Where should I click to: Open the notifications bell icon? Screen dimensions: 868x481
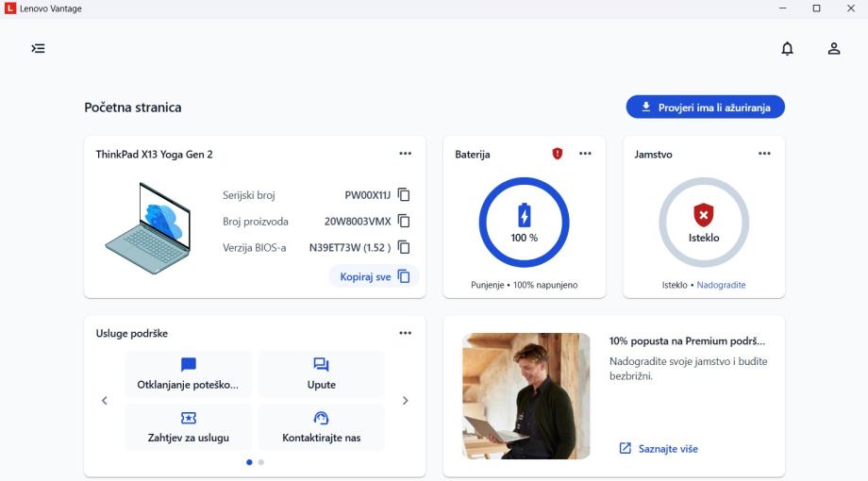point(787,48)
